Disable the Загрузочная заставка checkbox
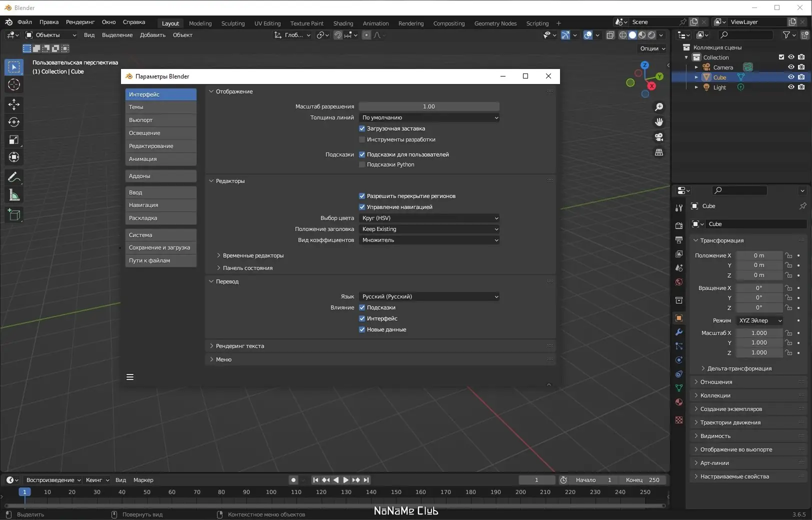The image size is (812, 520). tap(362, 128)
